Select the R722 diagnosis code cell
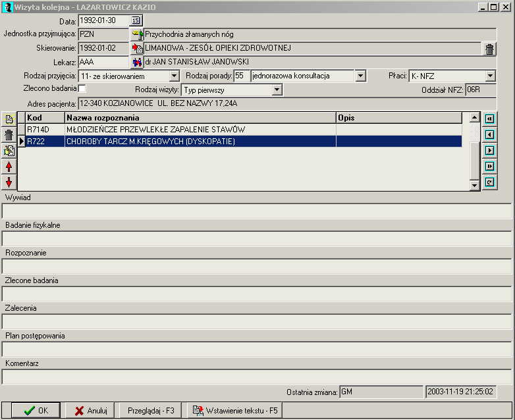The width and height of the screenshot is (515, 420). (45, 142)
